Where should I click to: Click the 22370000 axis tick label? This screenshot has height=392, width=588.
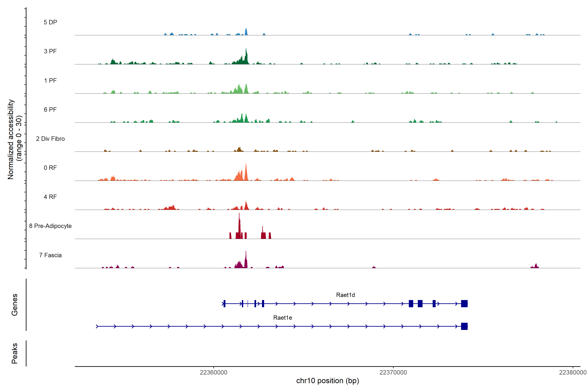393,373
